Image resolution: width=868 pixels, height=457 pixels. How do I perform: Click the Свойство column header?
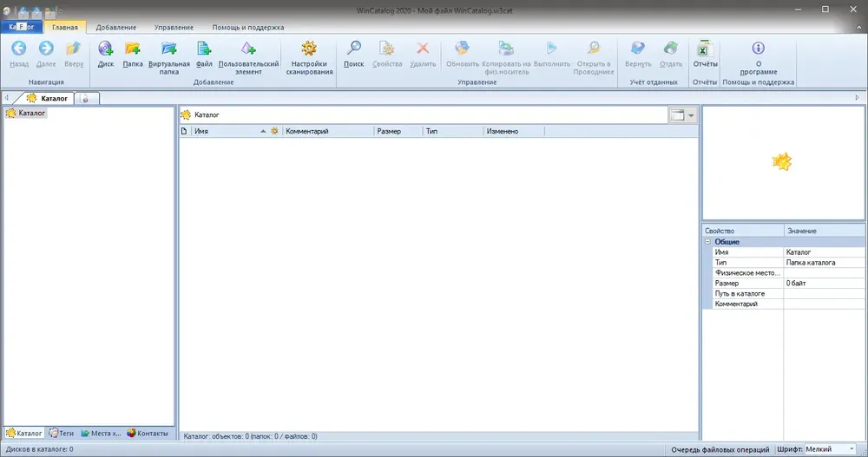743,231
